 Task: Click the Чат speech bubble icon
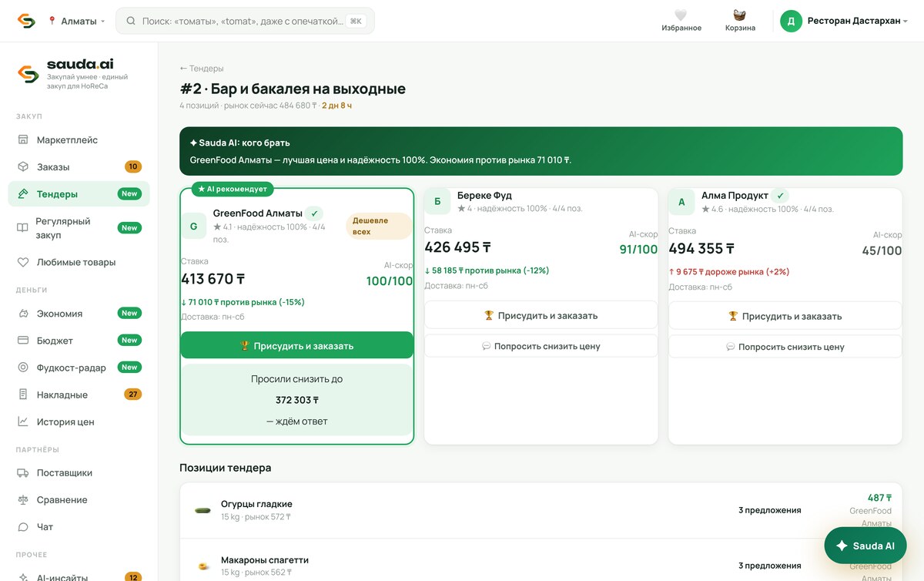point(23,527)
